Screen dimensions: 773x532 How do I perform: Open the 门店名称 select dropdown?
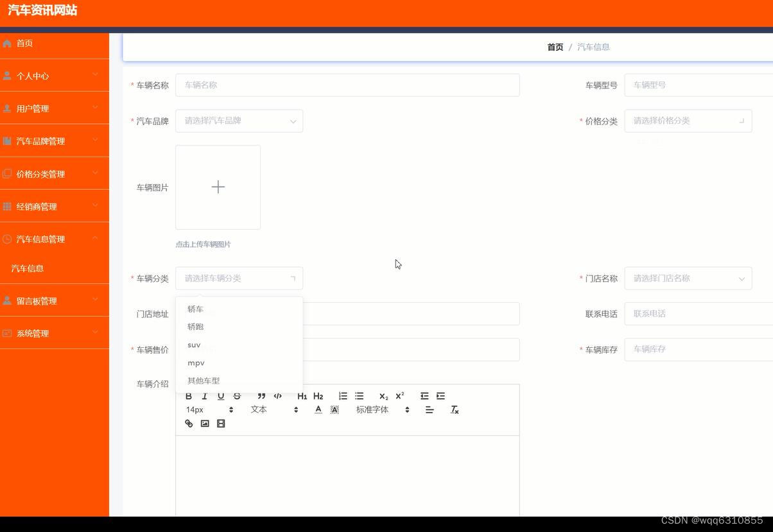click(x=688, y=278)
